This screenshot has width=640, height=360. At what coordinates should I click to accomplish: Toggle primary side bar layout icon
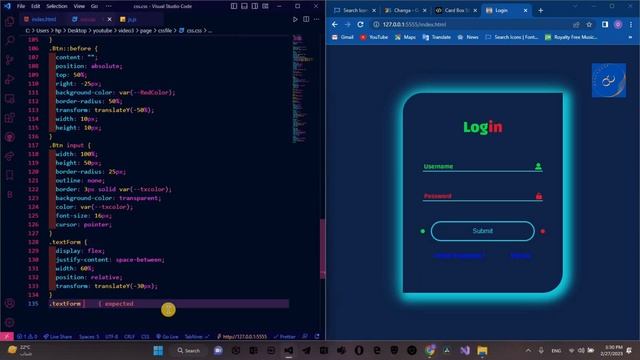tap(234, 6)
